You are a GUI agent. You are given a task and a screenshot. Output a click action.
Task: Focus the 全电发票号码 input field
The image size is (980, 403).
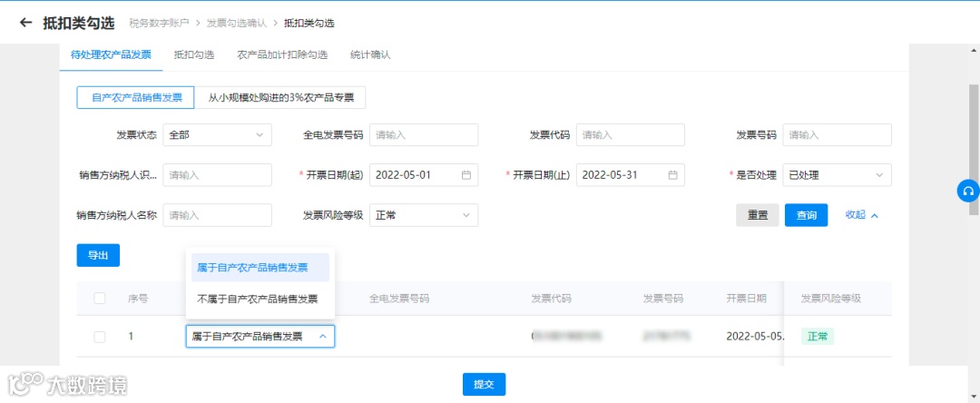pos(424,135)
